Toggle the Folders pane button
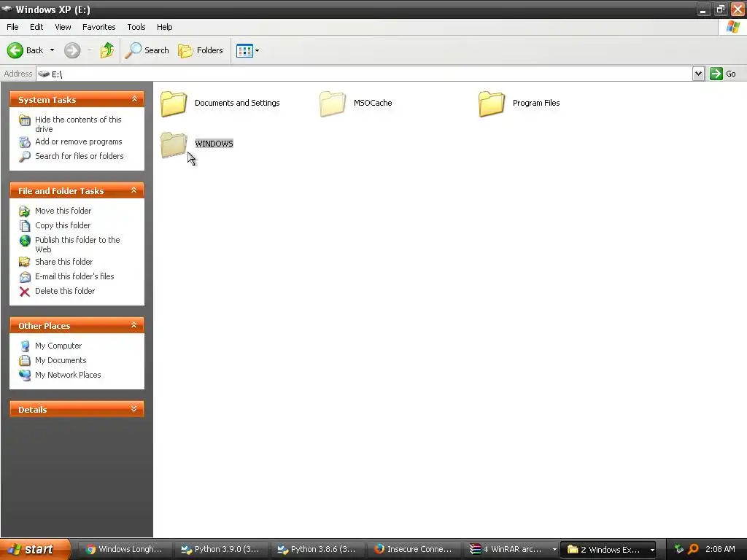747x560 pixels. click(x=201, y=50)
